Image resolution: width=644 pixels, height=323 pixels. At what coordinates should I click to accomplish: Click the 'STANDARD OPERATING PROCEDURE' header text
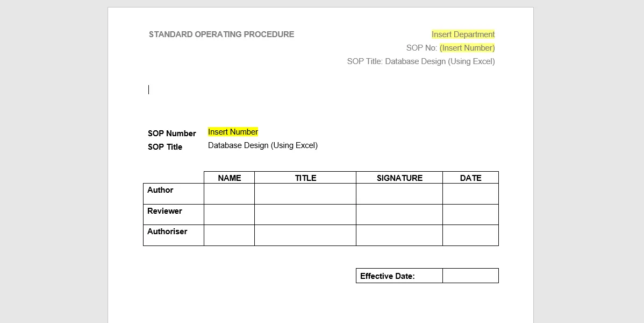[x=221, y=34]
